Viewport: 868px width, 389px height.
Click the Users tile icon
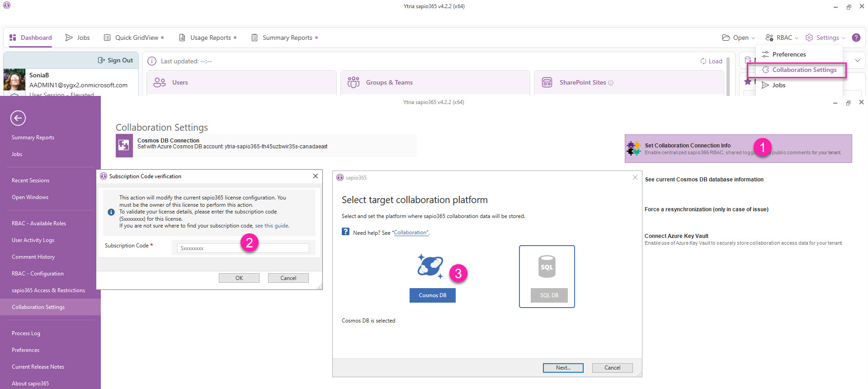pos(160,82)
